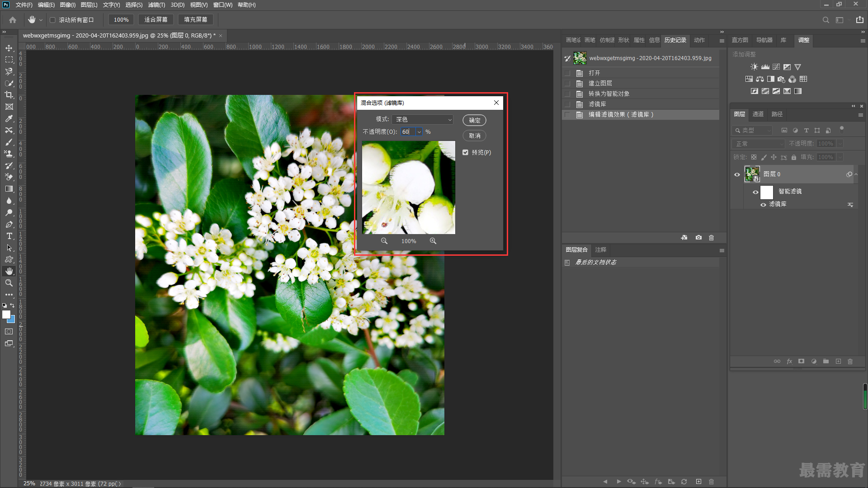Delete layer using trash in Layers panel

pos(850,361)
